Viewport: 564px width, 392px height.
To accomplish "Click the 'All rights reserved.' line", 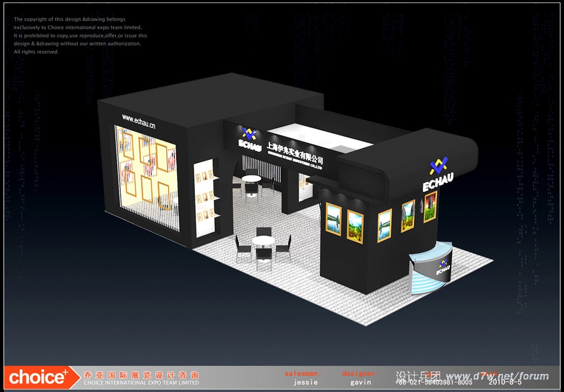I will coord(36,52).
